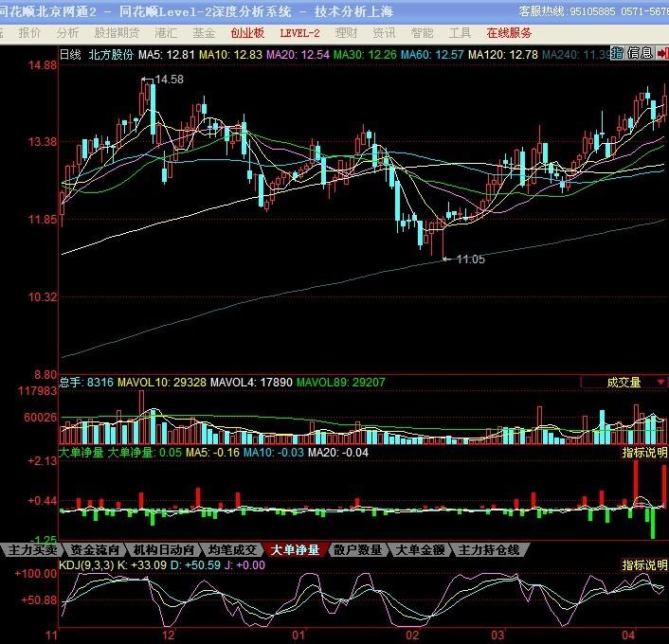The image size is (669, 644).
Task: Switch to the 主力持仓线 indicator tab
Action: [x=489, y=549]
